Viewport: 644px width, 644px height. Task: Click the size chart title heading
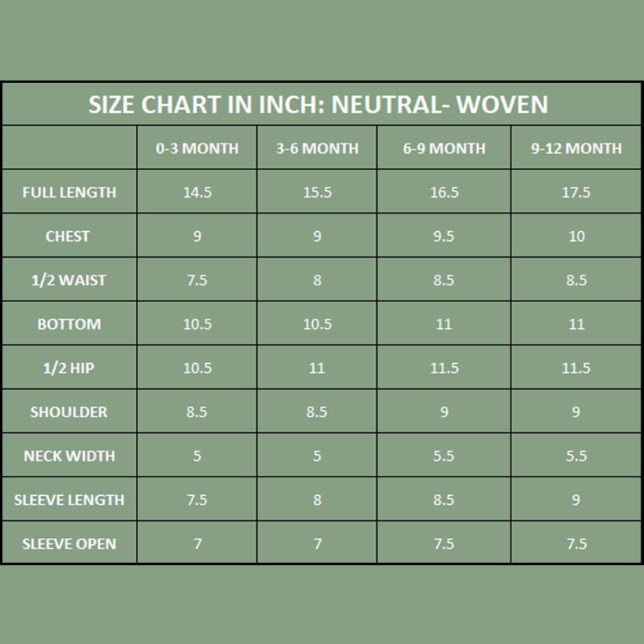coord(318,104)
